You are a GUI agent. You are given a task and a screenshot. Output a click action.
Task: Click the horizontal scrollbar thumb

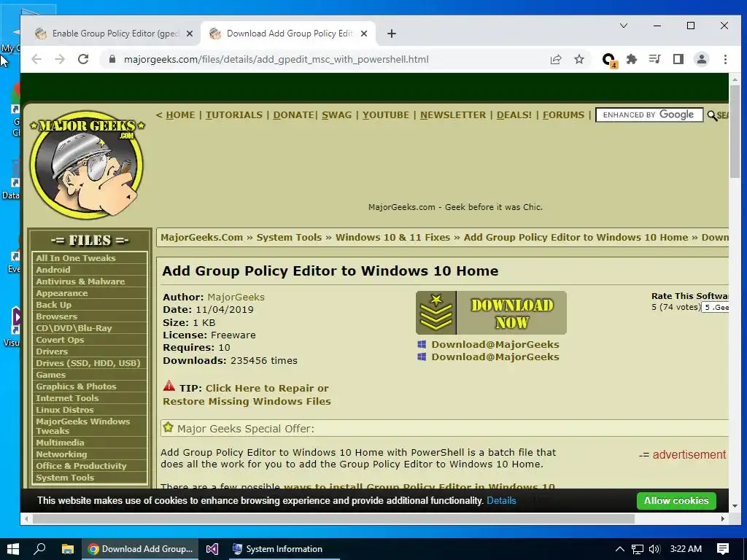[x=333, y=518]
